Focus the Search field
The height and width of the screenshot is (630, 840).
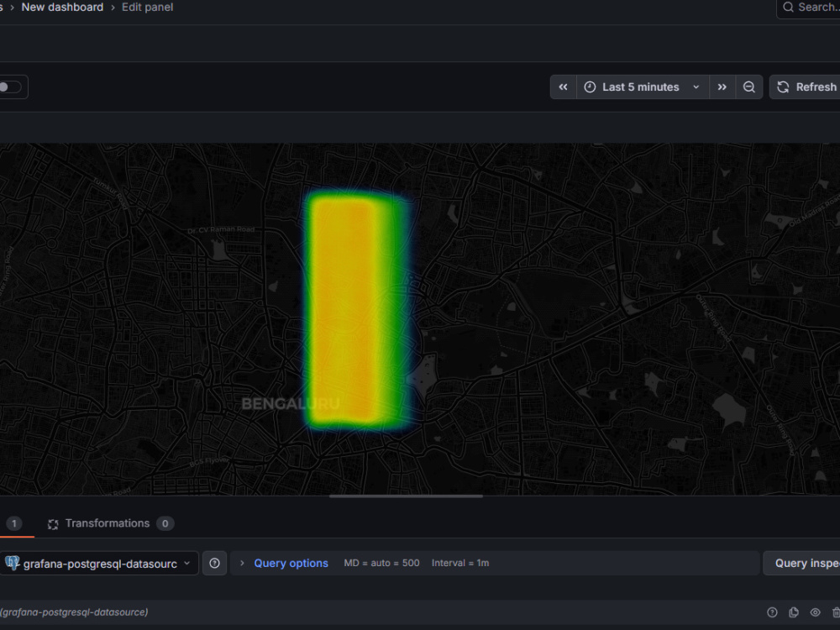[x=809, y=8]
